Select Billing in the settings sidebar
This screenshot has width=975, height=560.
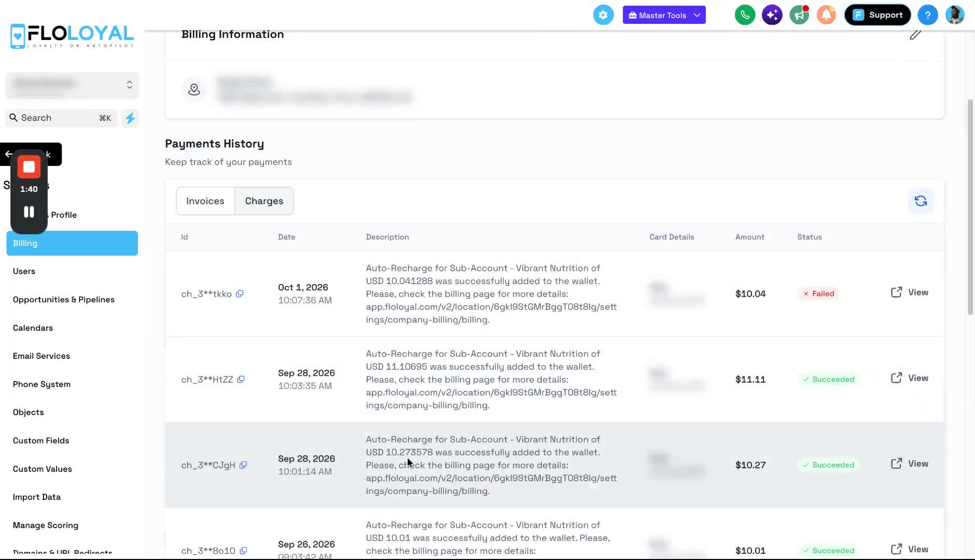(72, 243)
